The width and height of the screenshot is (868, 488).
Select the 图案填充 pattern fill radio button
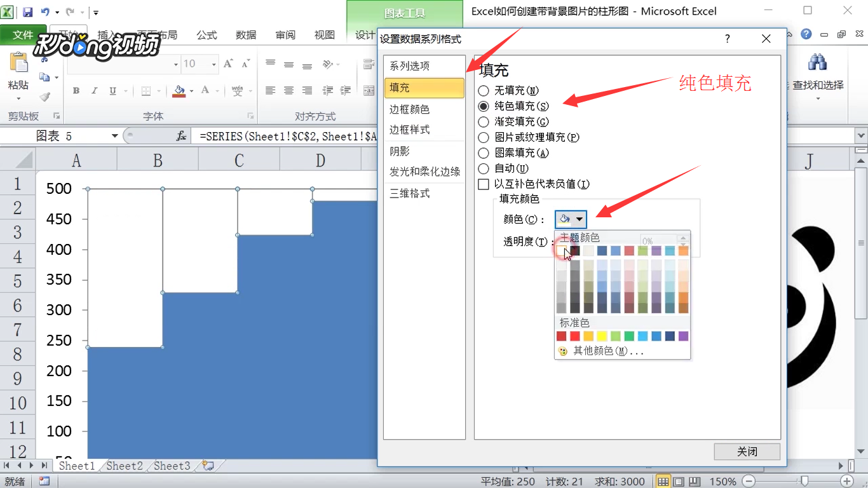[484, 152]
